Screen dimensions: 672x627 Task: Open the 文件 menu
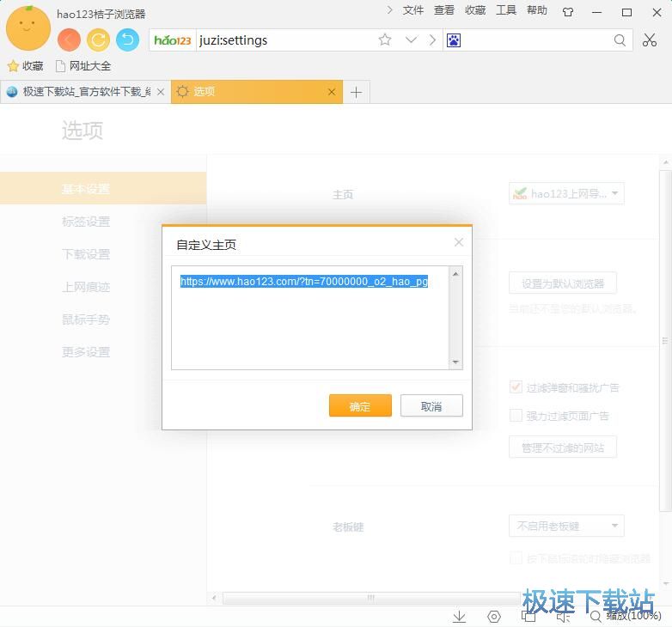412,10
